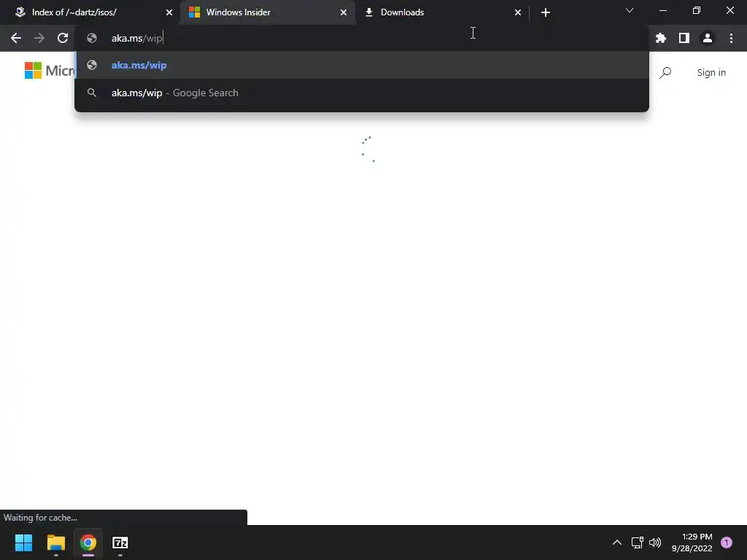Click the Chrome taskbar icon
This screenshot has width=747, height=560.
click(88, 542)
